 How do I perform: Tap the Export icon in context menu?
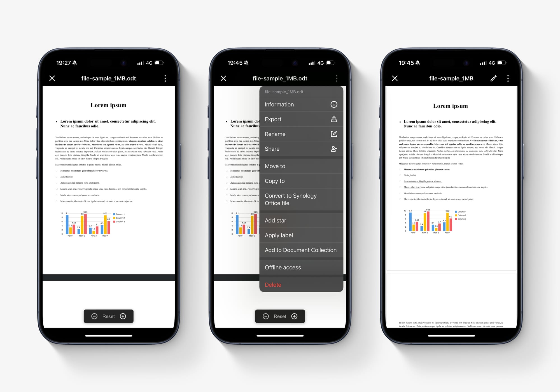334,119
